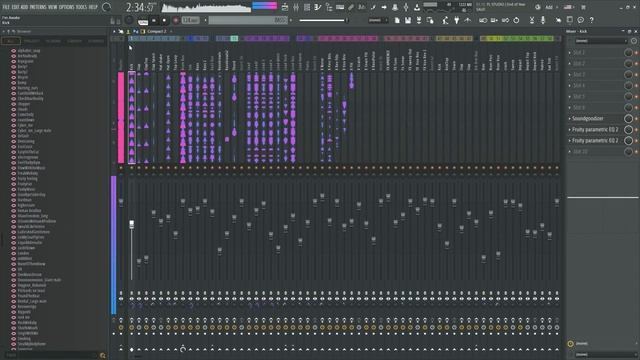The height and width of the screenshot is (360, 640).
Task: Adjust the Soundgoodizer mix level knob
Action: pos(629,119)
